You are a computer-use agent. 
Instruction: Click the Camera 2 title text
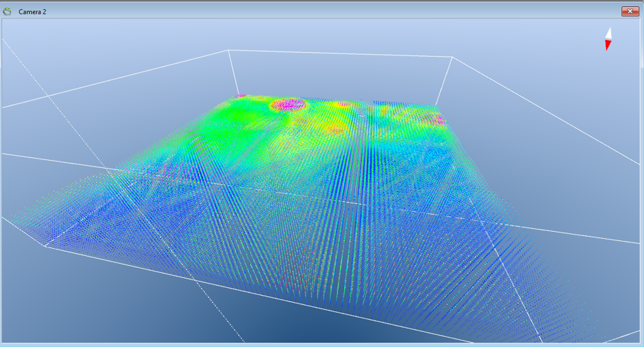32,12
